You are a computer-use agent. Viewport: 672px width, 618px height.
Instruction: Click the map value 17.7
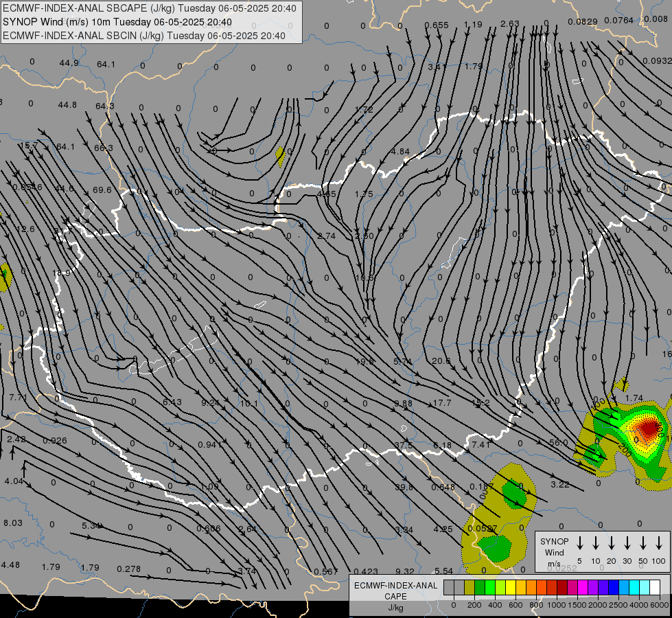pyautogui.click(x=442, y=402)
